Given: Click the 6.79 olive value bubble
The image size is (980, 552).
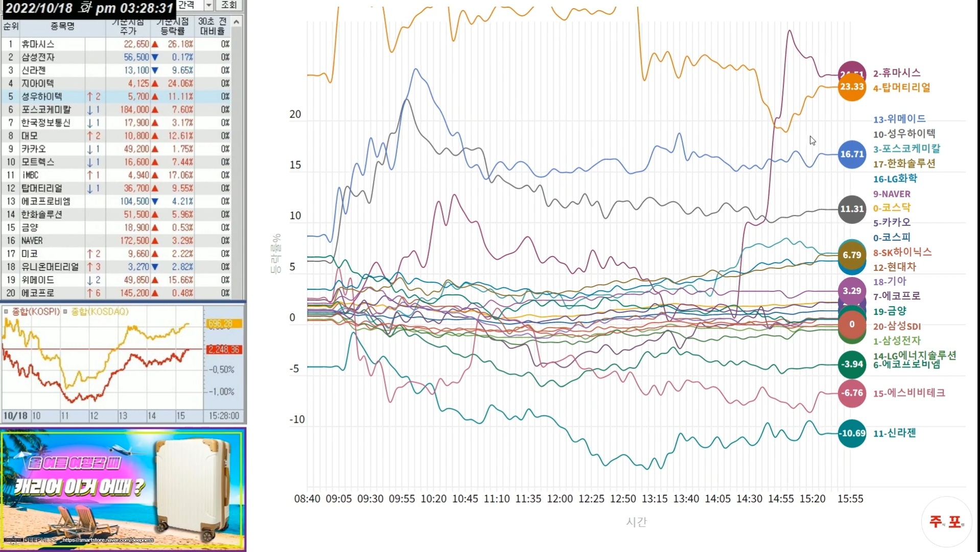Looking at the screenshot, I should (x=852, y=255).
